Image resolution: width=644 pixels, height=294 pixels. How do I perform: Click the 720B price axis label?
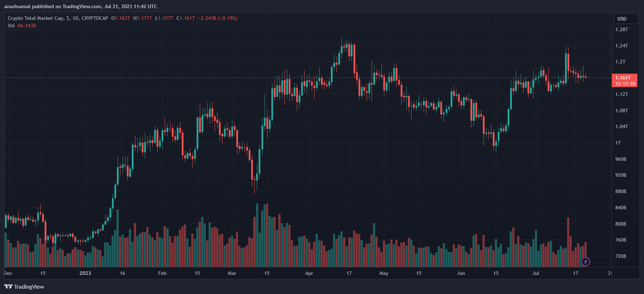pos(621,256)
